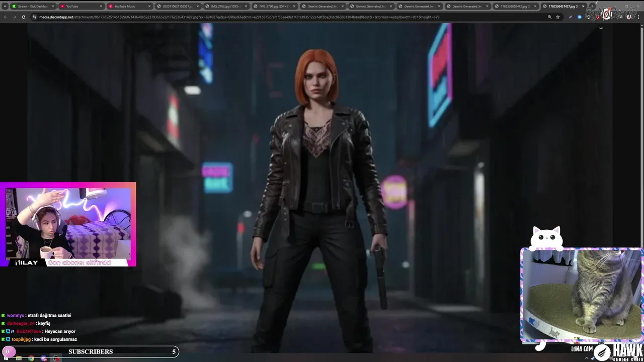This screenshot has height=362, width=644.
Task: Go forward to the next page
Action: tap(14, 17)
